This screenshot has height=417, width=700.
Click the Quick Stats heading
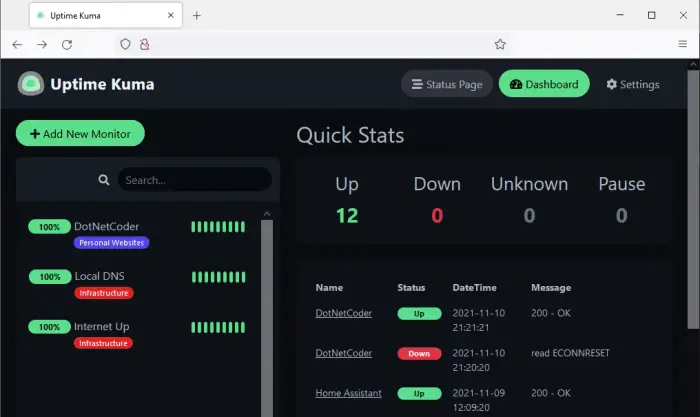tap(350, 135)
